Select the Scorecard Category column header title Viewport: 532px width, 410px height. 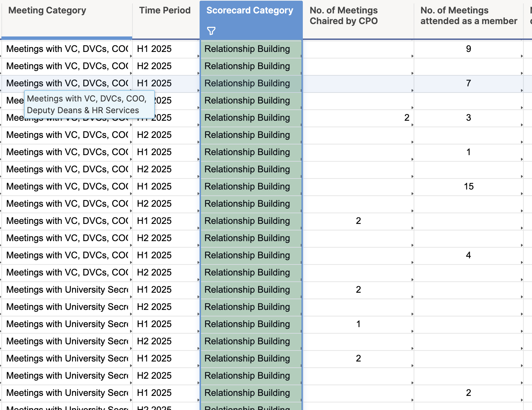point(250,10)
